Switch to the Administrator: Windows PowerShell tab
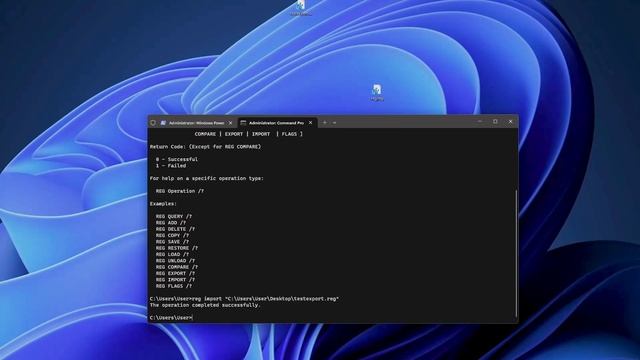Viewport: 640px width, 360px height. pos(197,122)
